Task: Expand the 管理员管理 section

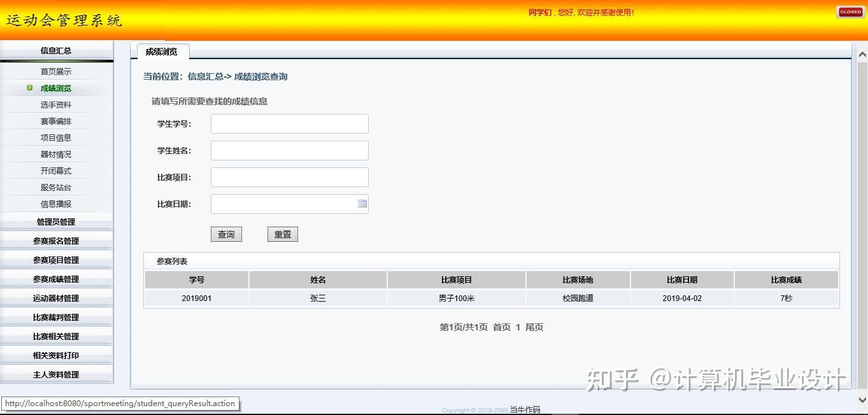Action: [x=57, y=222]
